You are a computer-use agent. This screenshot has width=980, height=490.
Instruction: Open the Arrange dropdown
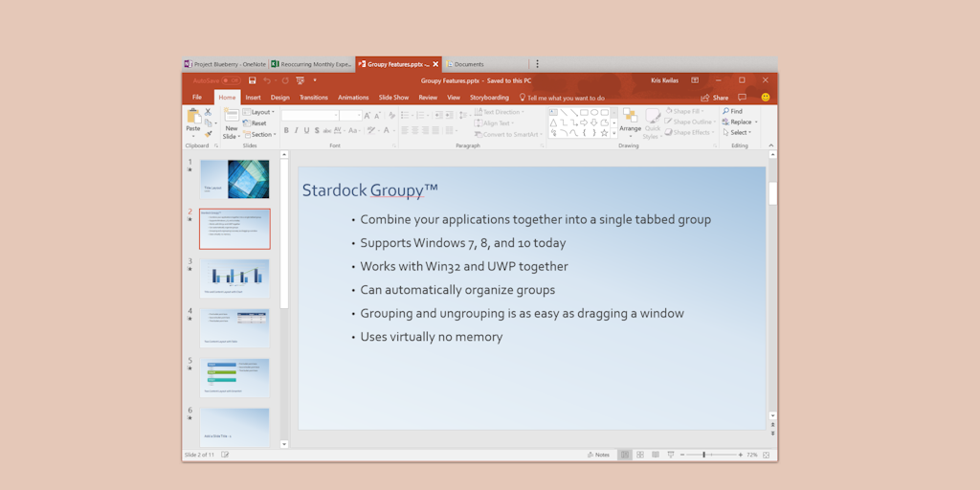[630, 122]
